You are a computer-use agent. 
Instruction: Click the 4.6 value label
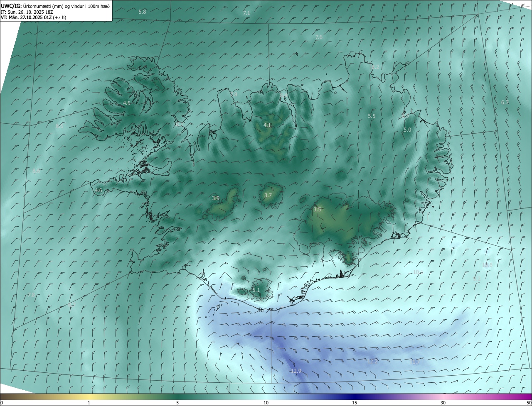pos(99,190)
